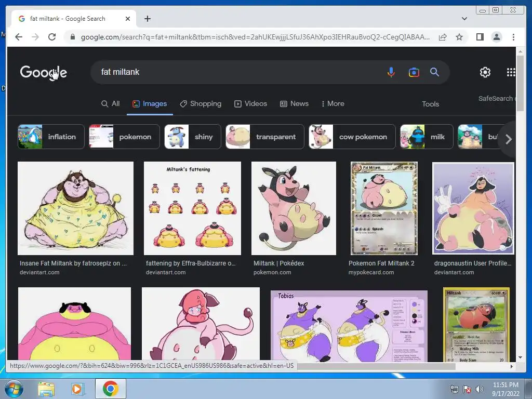The image size is (532, 399).
Task: Filter by transparent chip
Action: pos(265,137)
